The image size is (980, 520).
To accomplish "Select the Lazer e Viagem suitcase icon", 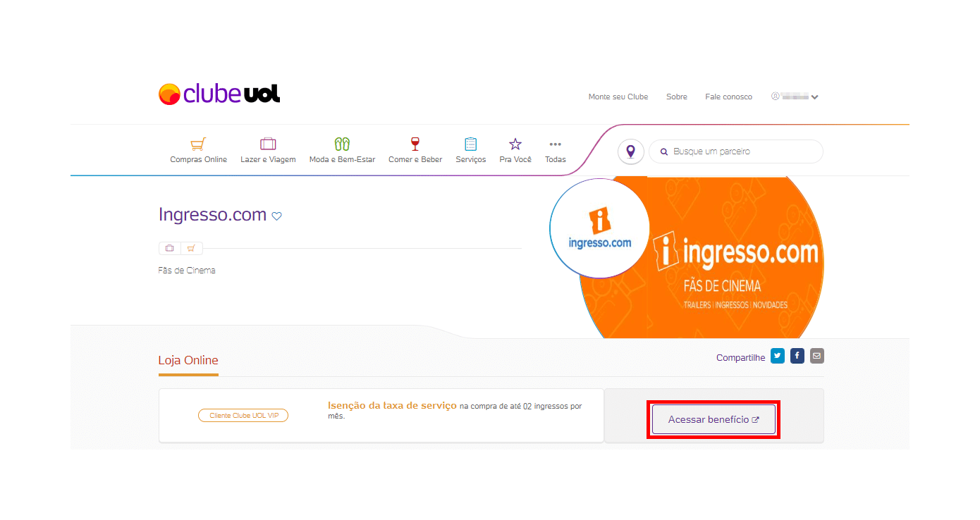I will click(x=268, y=144).
